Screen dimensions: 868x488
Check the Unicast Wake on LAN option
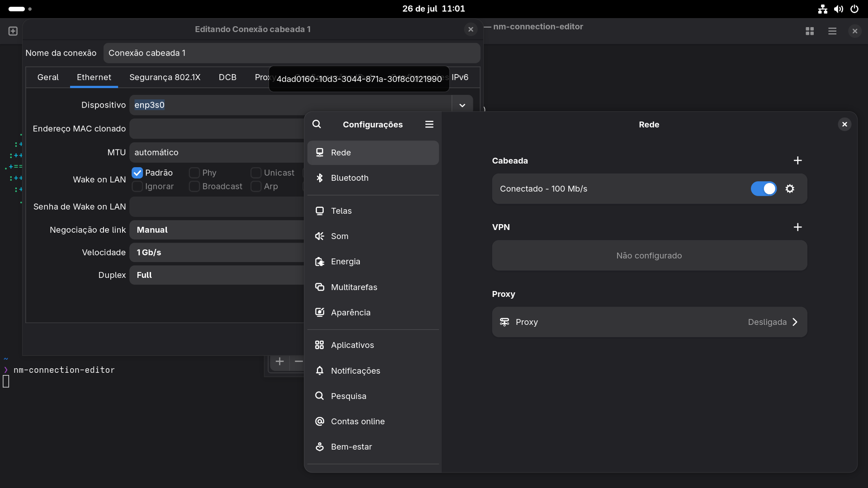click(256, 173)
